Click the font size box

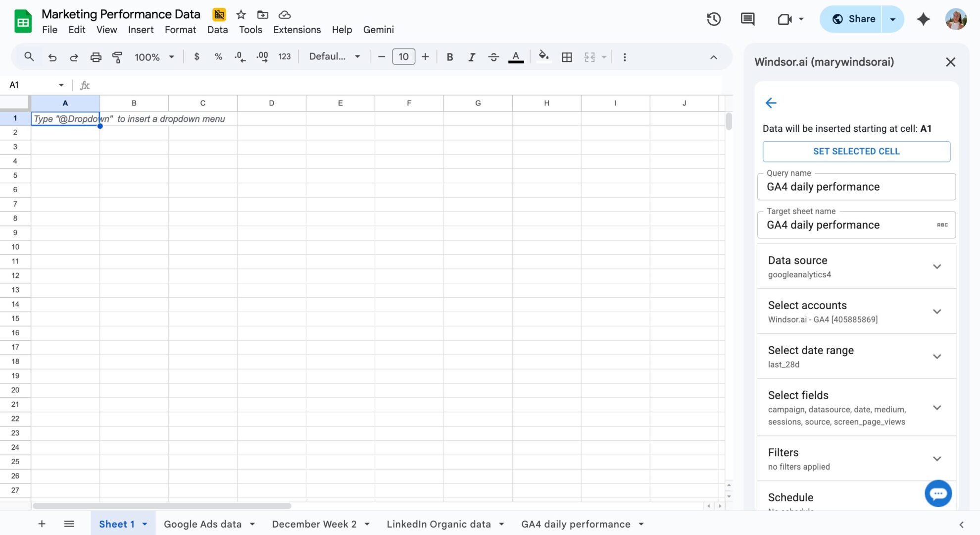(403, 57)
